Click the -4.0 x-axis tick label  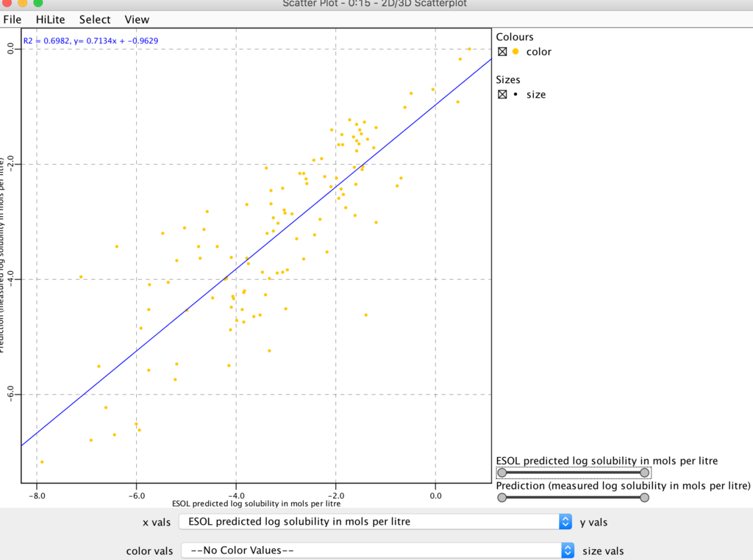(236, 496)
